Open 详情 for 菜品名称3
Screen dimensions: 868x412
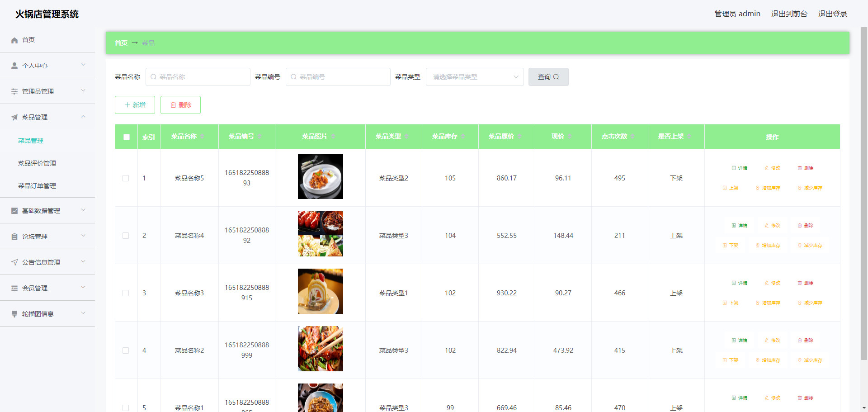coord(739,283)
